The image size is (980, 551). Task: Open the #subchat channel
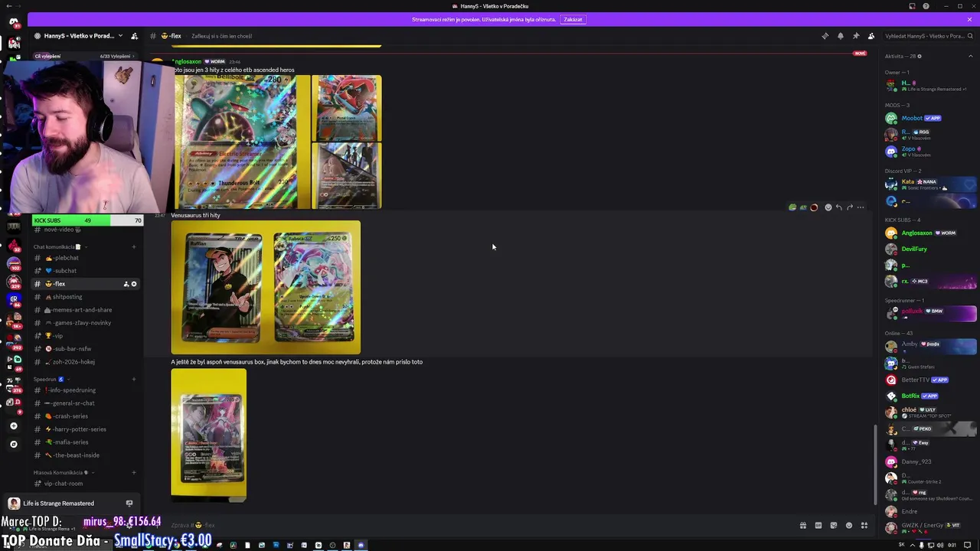(86, 271)
